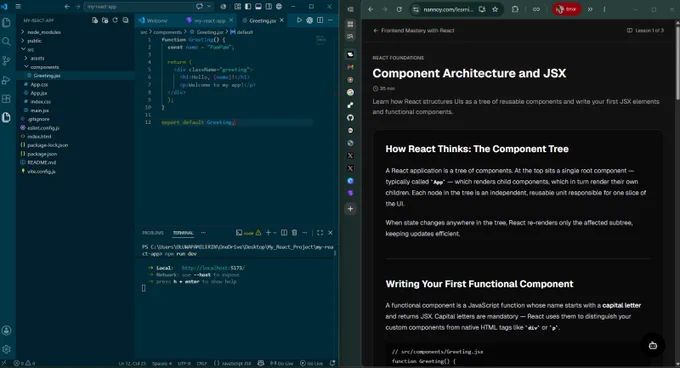Split the editor to the right

tap(320, 20)
